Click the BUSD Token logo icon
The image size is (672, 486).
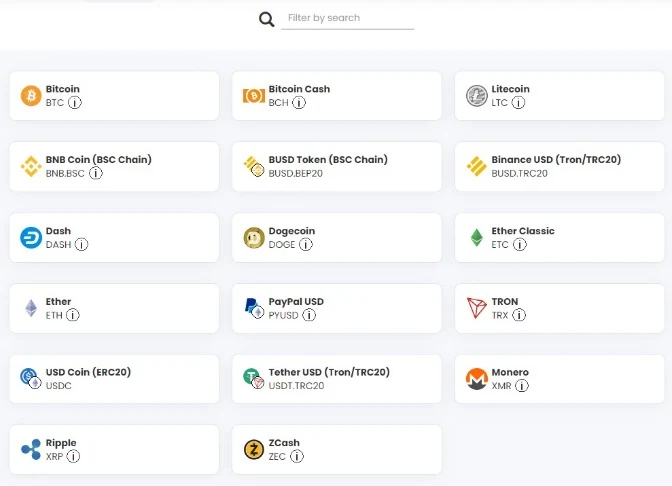coord(254,166)
